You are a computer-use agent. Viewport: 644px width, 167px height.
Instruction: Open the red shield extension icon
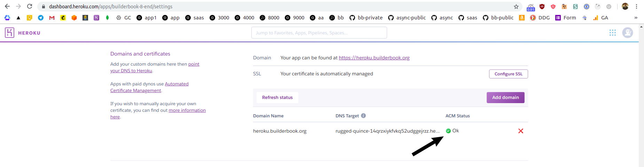point(553,7)
